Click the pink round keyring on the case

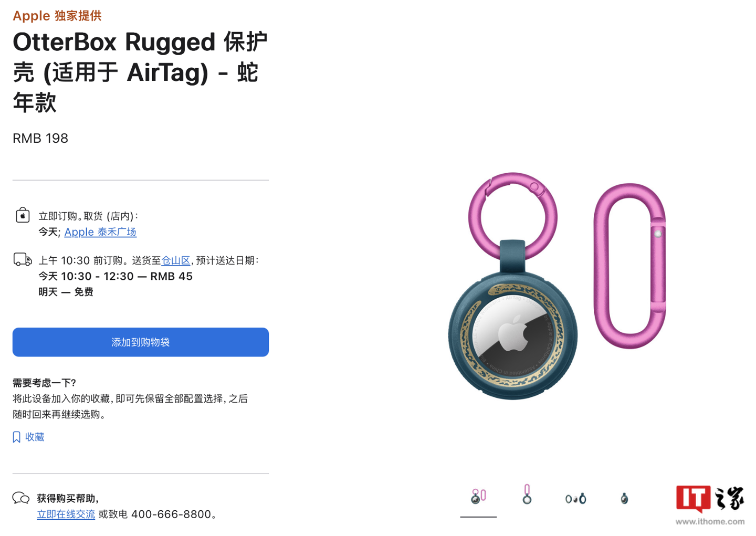coord(512,216)
